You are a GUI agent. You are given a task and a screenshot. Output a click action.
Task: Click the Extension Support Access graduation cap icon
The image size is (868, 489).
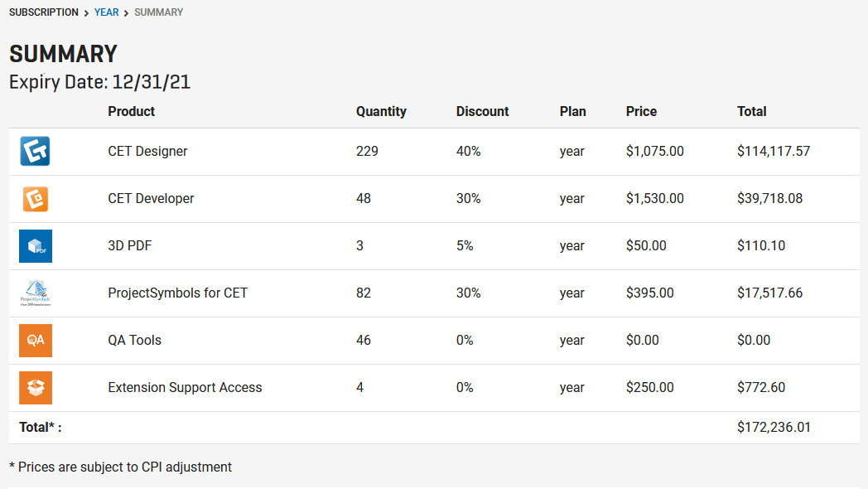click(x=35, y=387)
